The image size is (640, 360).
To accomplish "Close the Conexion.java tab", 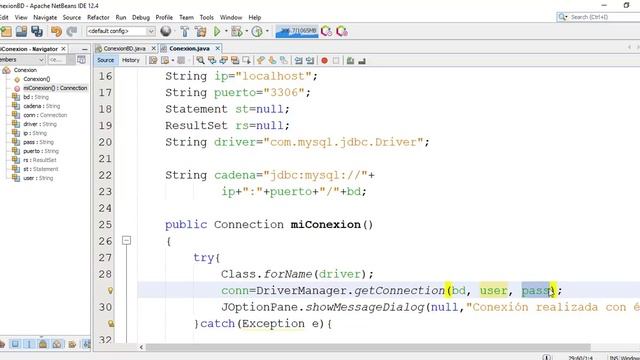I will pyautogui.click(x=218, y=49).
